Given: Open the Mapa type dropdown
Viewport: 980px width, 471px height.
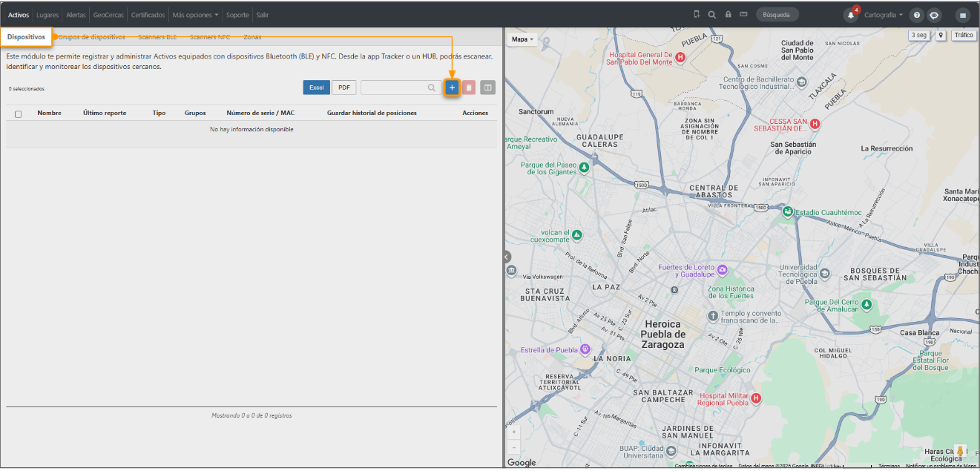Looking at the screenshot, I should coord(523,39).
